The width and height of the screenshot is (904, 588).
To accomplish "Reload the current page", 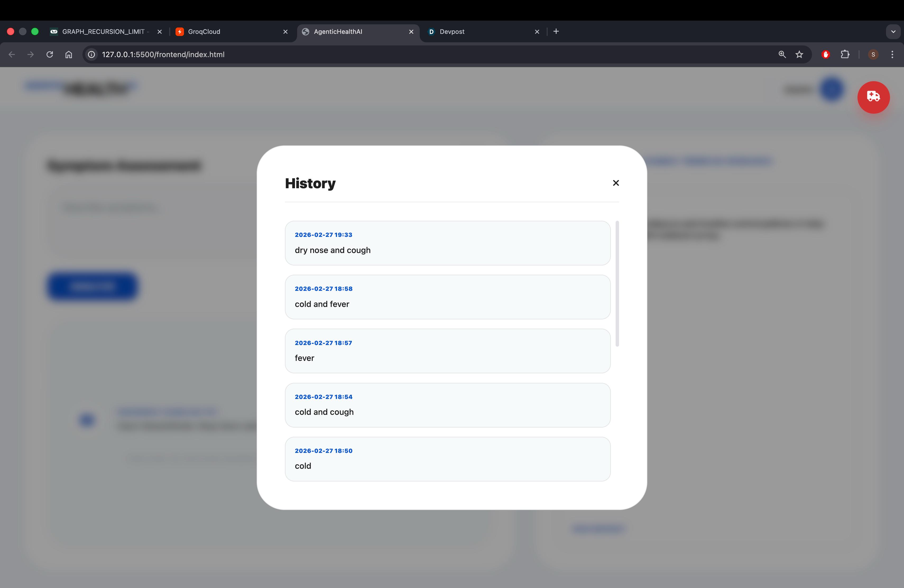I will 50,54.
